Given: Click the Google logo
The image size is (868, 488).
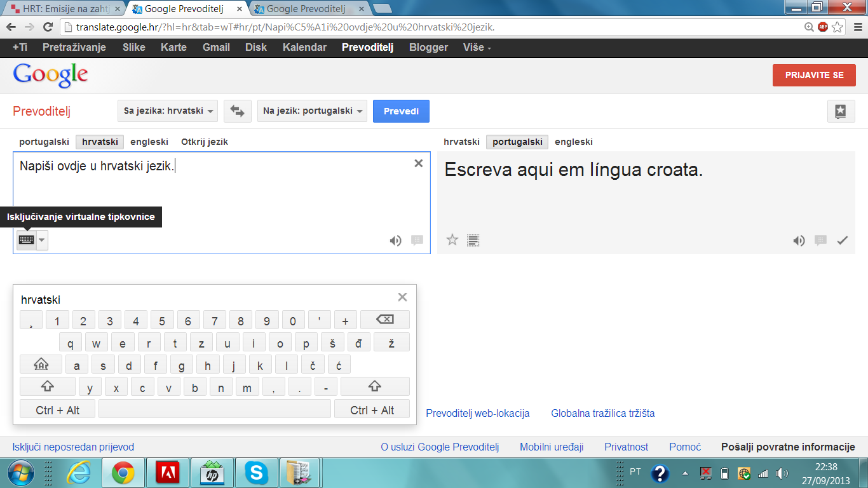Looking at the screenshot, I should tap(50, 75).
